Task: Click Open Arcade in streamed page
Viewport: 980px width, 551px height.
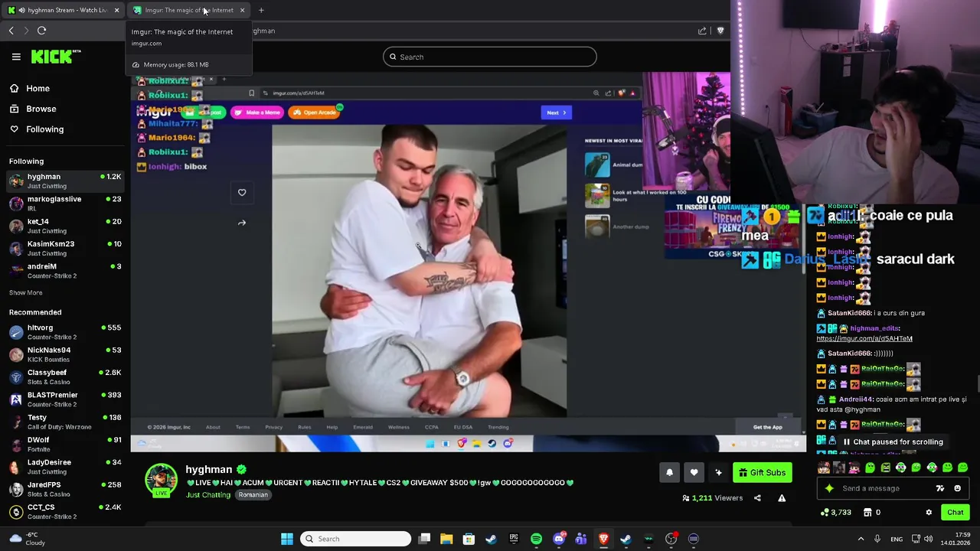Action: 315,112
